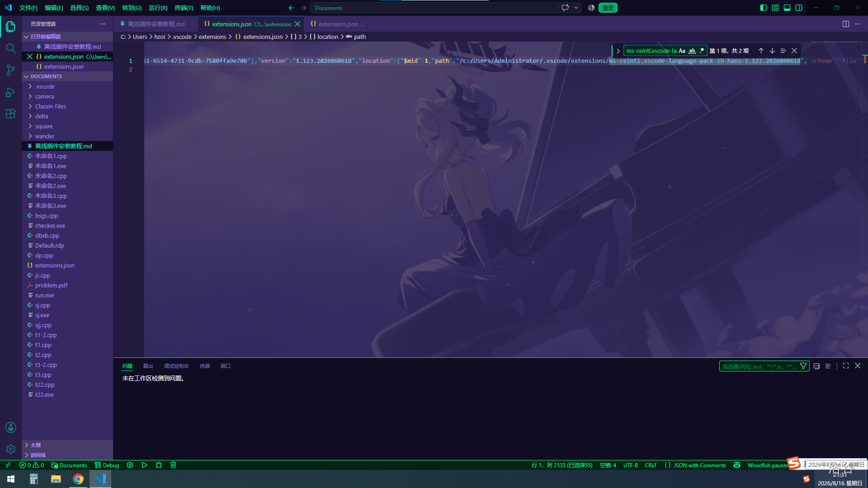The image size is (868, 488).
Task: Toggle match whole word in find widget
Action: click(692, 51)
